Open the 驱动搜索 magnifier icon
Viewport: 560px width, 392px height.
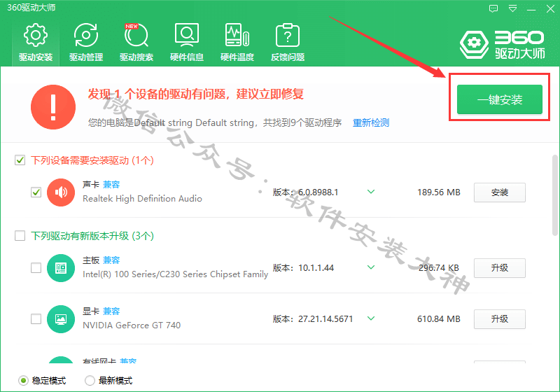136,35
